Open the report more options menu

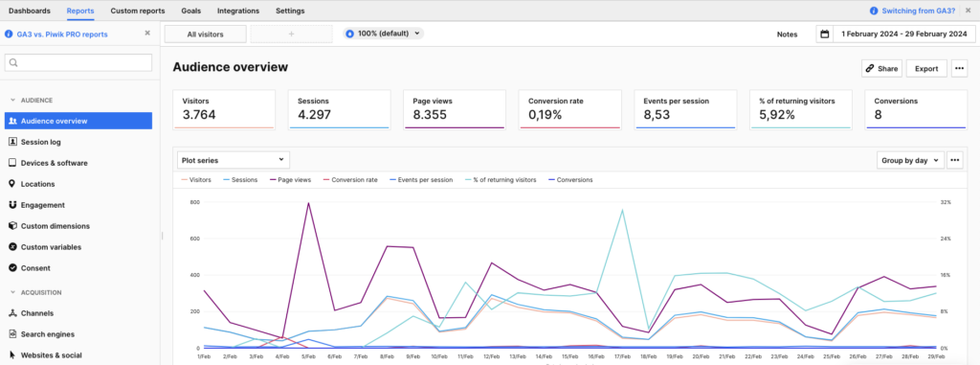[959, 69]
